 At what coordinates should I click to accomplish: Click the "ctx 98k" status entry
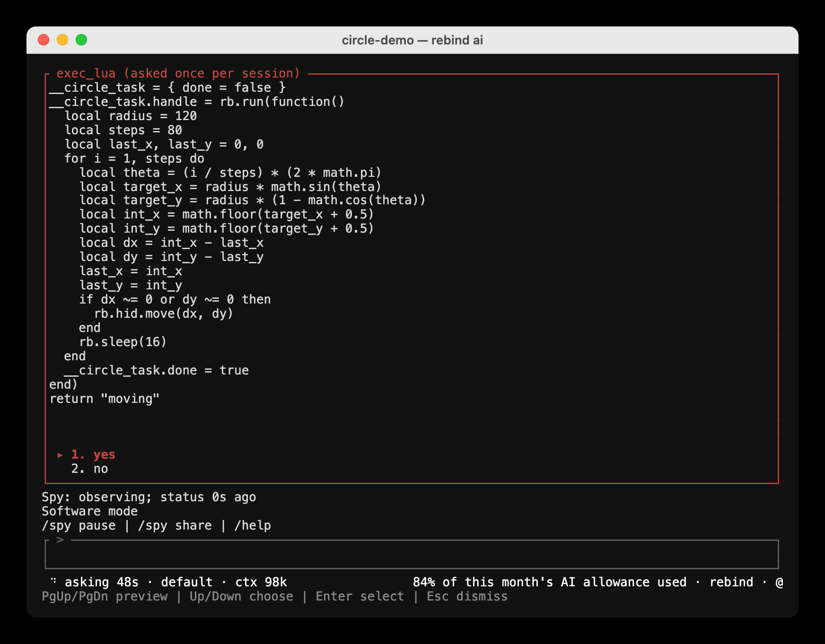coord(261,582)
